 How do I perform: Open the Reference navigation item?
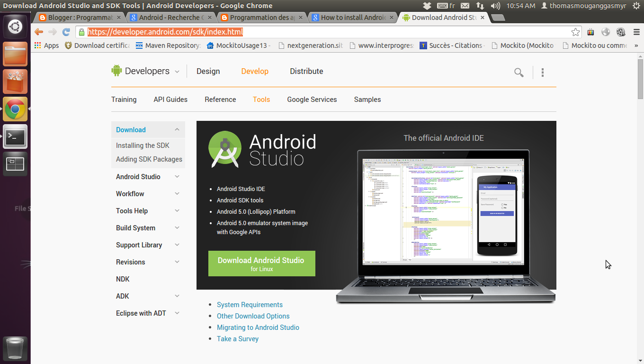[x=220, y=99]
